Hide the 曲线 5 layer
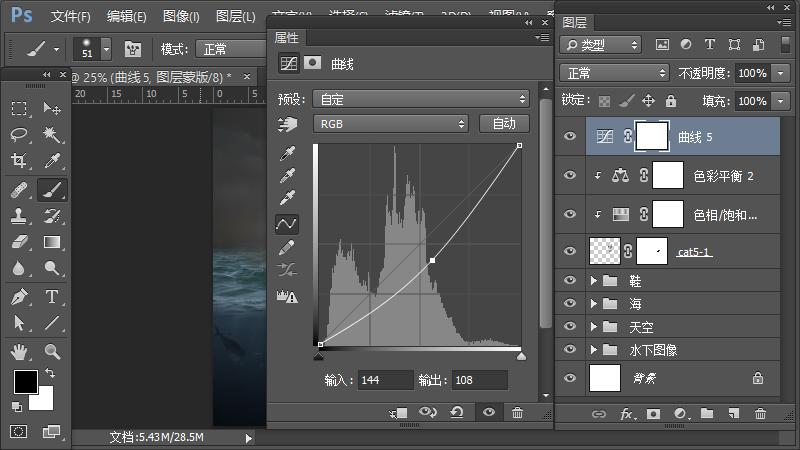800x450 pixels. 570,137
